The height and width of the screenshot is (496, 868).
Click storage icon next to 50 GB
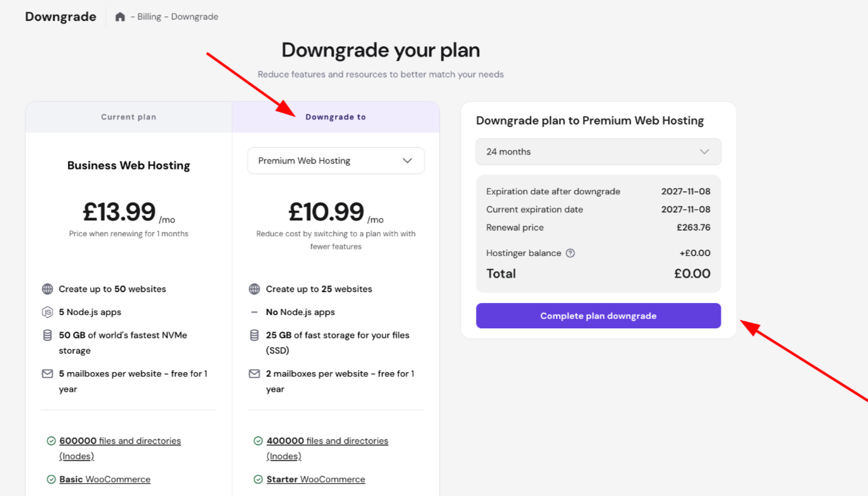pyautogui.click(x=48, y=335)
